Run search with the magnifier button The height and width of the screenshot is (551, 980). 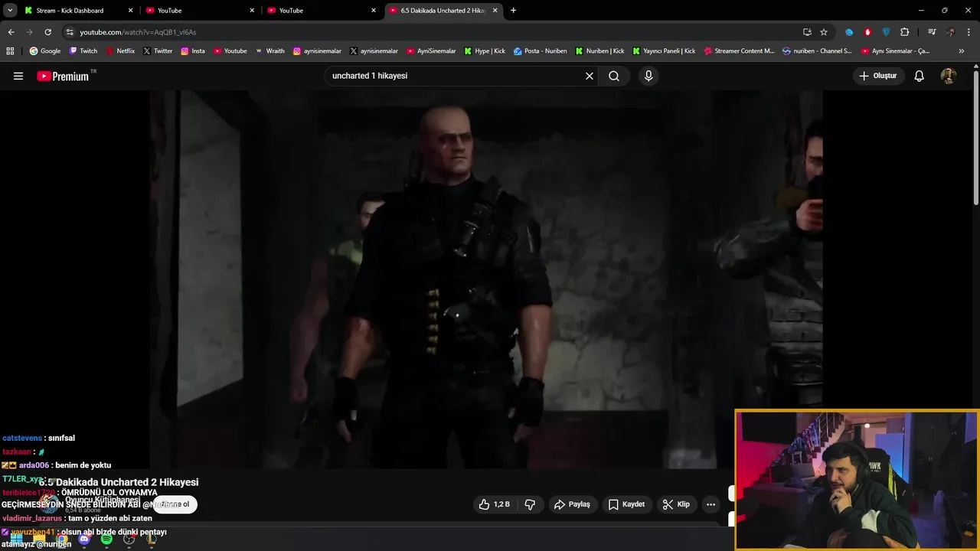click(x=614, y=76)
